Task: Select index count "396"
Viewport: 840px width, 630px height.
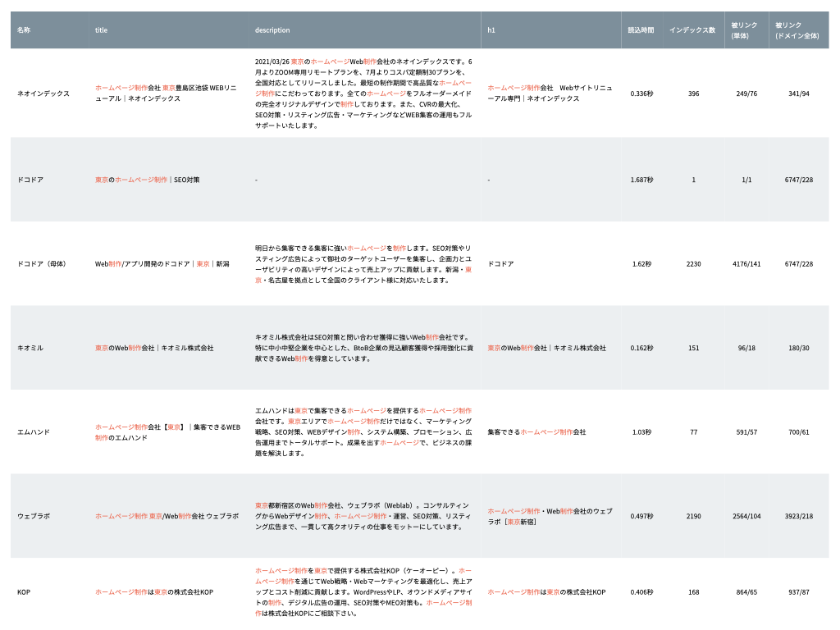Action: (694, 94)
